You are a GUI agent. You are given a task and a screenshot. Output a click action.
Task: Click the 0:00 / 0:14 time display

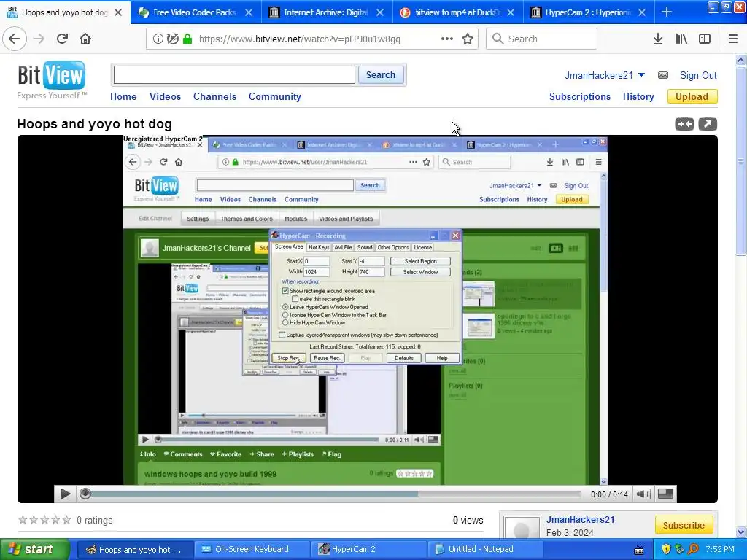pyautogui.click(x=609, y=494)
